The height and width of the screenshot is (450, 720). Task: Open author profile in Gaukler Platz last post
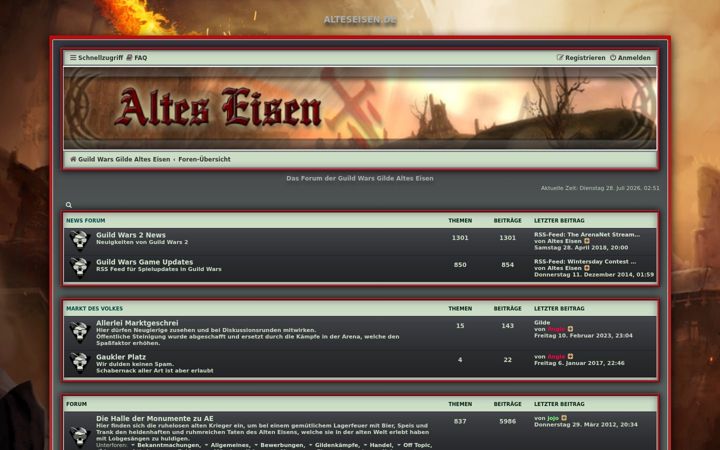(x=556, y=357)
